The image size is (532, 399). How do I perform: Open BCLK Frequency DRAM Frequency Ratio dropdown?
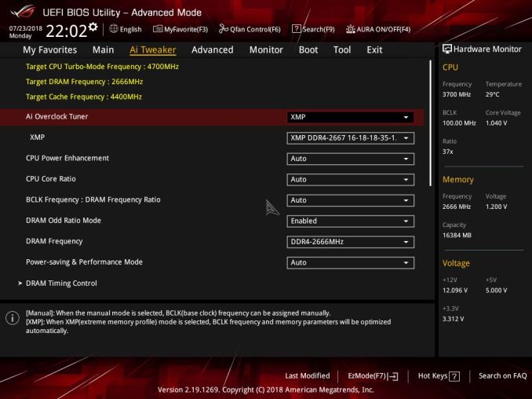click(351, 200)
